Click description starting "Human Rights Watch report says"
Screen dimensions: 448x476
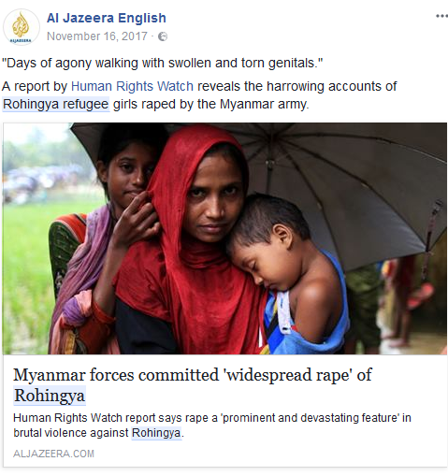212,426
